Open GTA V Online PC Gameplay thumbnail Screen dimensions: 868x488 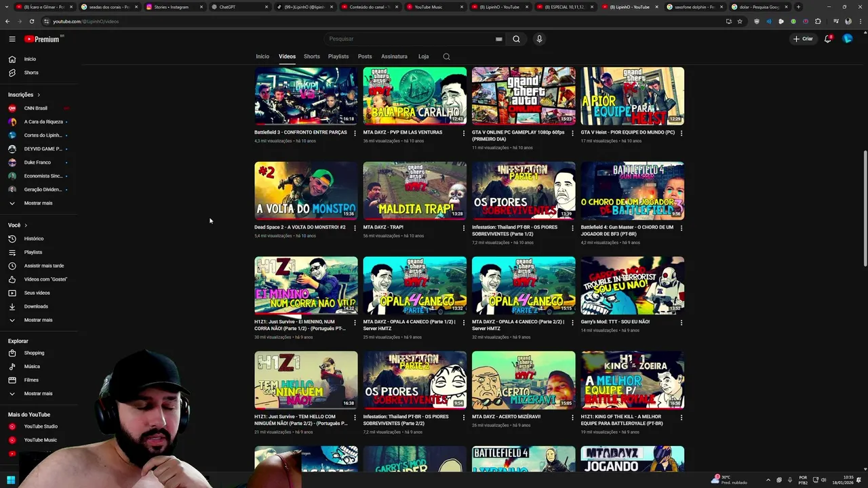[x=524, y=96]
